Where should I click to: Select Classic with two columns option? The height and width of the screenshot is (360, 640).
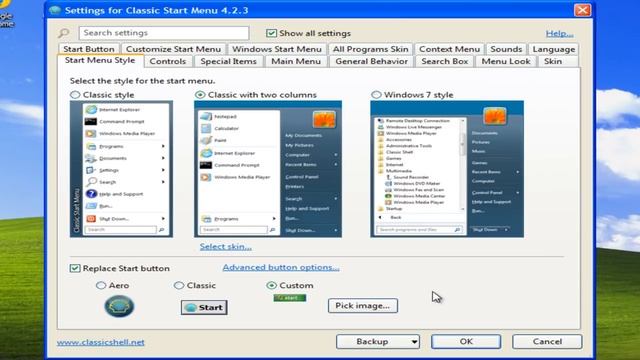point(200,95)
